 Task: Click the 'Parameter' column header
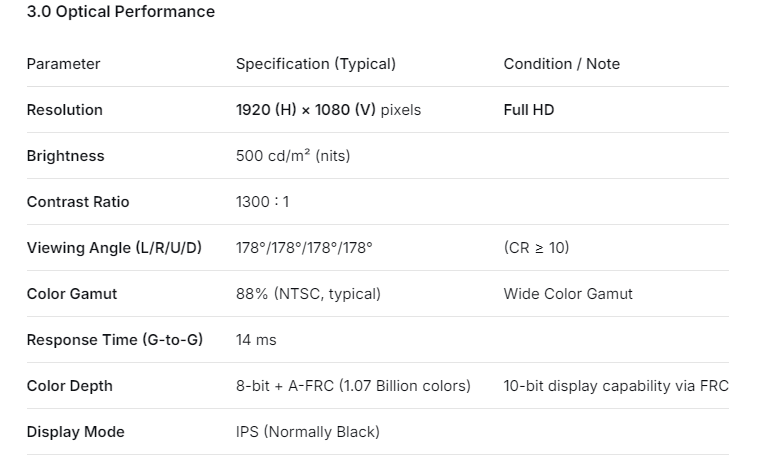tap(63, 64)
